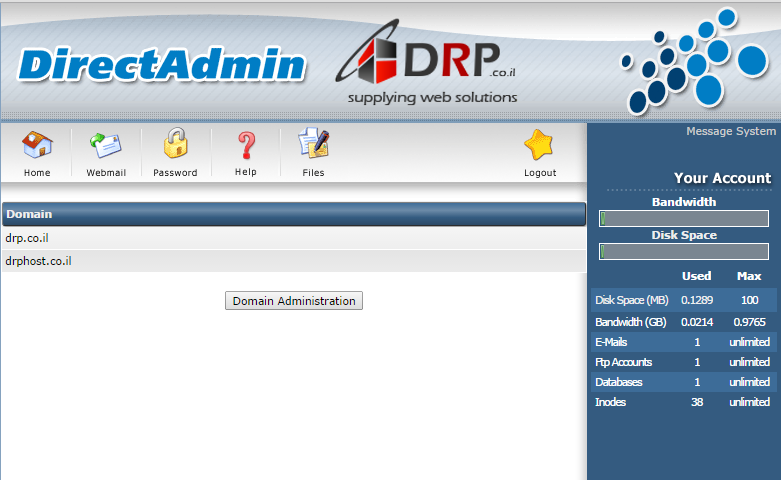Click the E-Mails row in account stats
Image resolution: width=781 pixels, height=480 pixels.
click(684, 342)
